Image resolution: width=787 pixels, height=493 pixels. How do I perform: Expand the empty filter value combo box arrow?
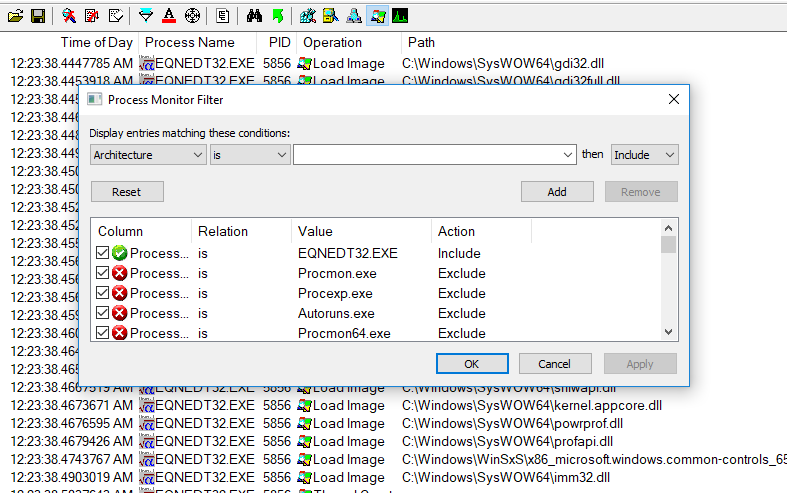[568, 155]
